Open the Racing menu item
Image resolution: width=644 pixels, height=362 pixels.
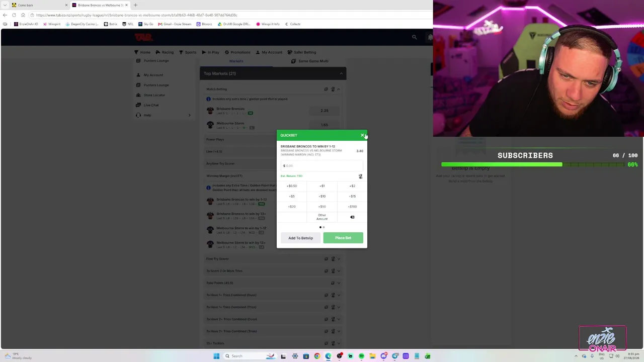tap(165, 52)
